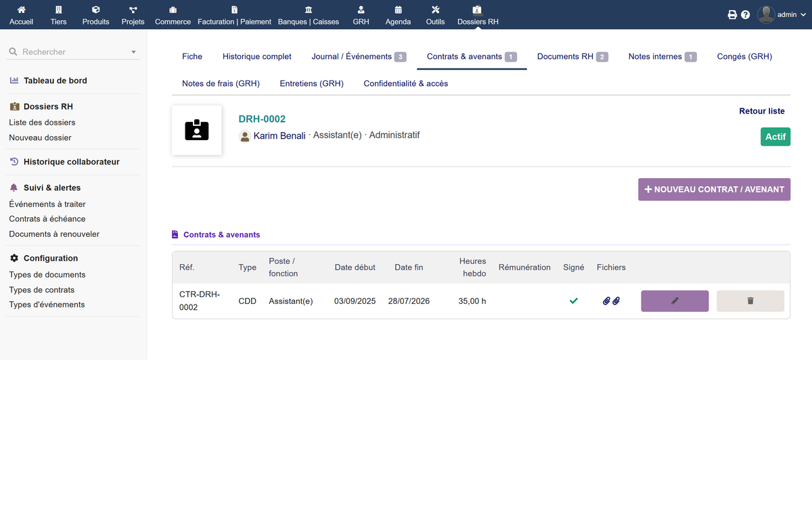This screenshot has width=812, height=530.
Task: Click the admin user avatar
Action: click(766, 14)
